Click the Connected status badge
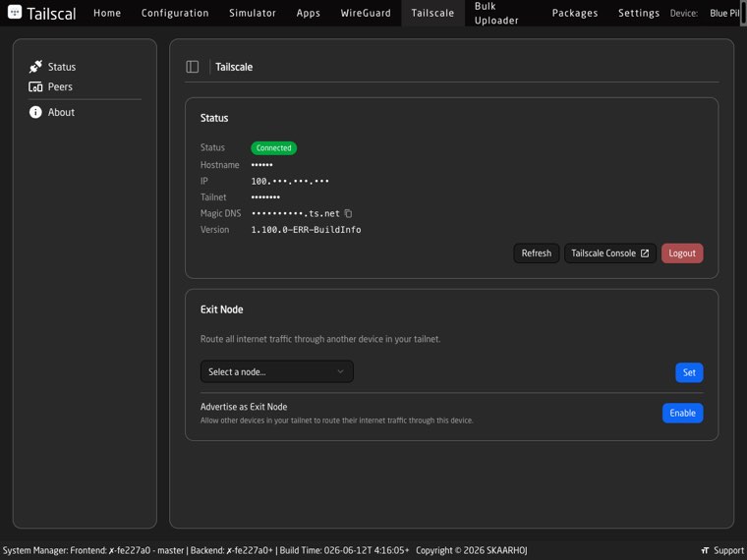 [274, 148]
